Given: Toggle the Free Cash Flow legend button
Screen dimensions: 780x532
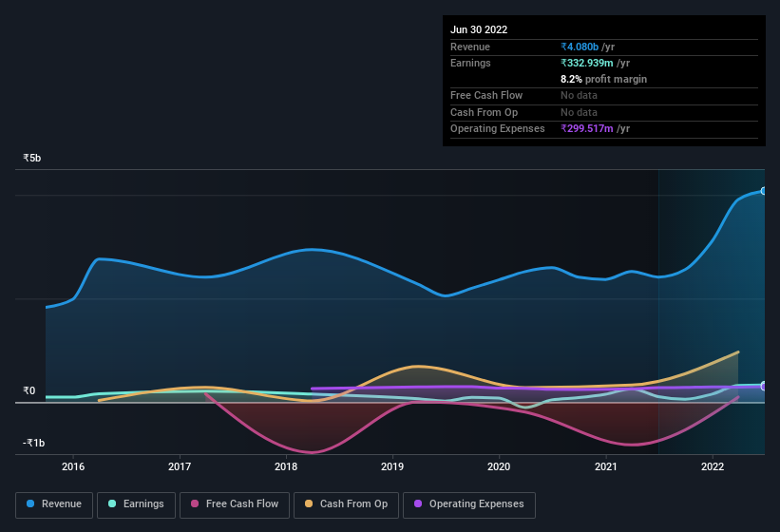Looking at the screenshot, I should click(x=235, y=504).
